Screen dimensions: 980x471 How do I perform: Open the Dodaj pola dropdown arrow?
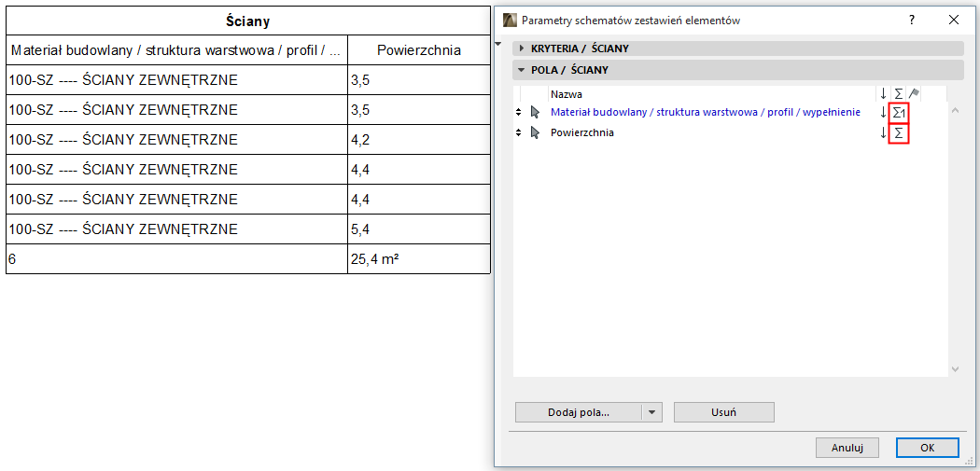(x=651, y=412)
